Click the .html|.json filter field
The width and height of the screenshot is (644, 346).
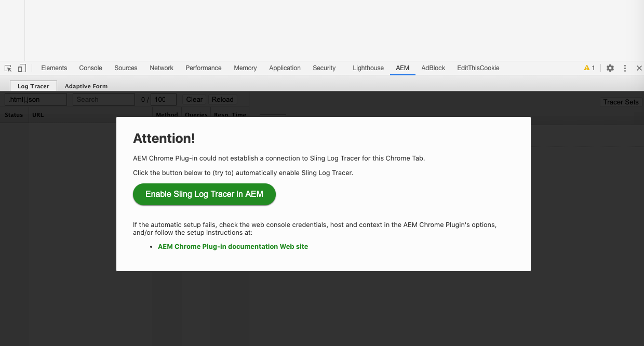pyautogui.click(x=36, y=100)
